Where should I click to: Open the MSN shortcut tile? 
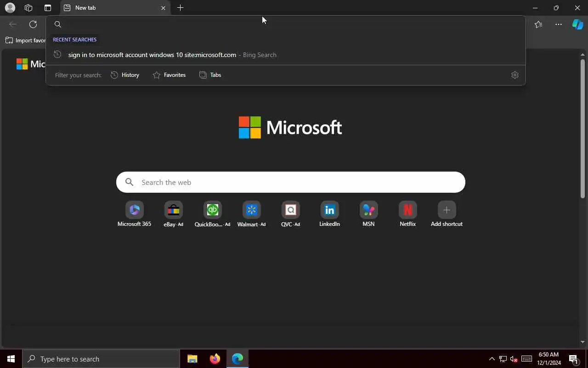368,214
